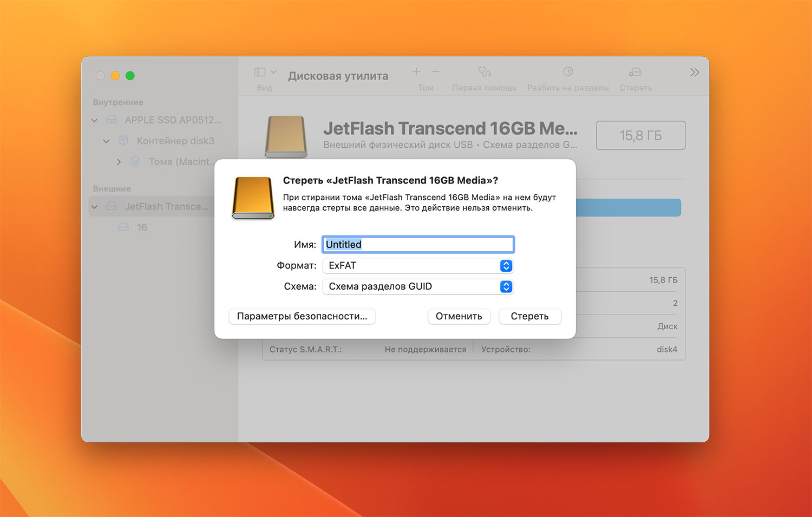The width and height of the screenshot is (812, 517).
Task: Click the Диск value in info table
Action: coord(667,326)
